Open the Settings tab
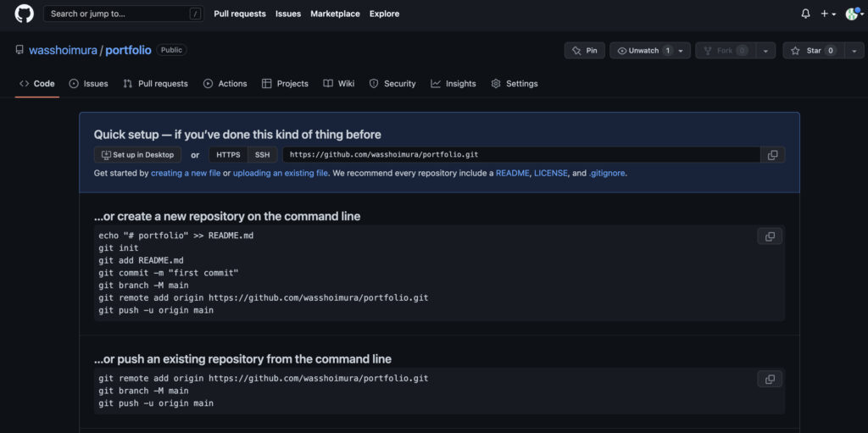The height and width of the screenshot is (433, 868). point(515,84)
